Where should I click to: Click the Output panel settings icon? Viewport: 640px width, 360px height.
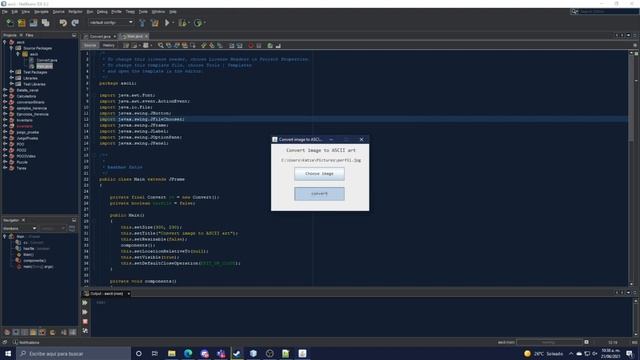click(x=85, y=331)
